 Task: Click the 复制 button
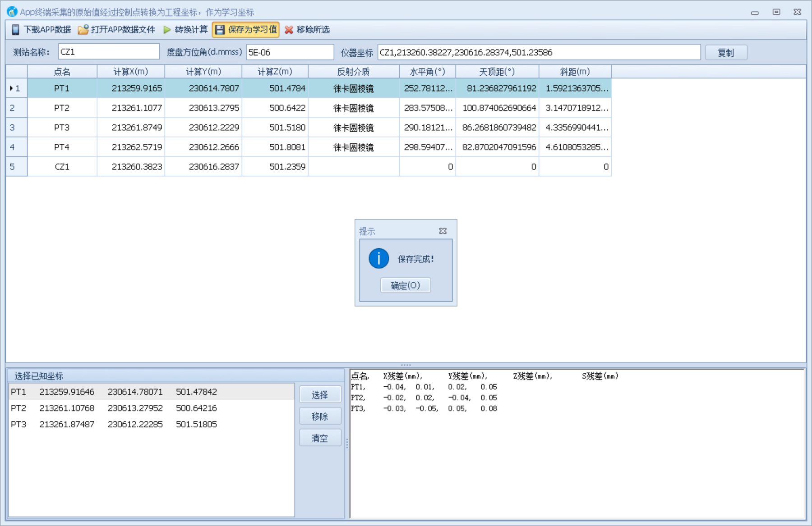pos(725,52)
